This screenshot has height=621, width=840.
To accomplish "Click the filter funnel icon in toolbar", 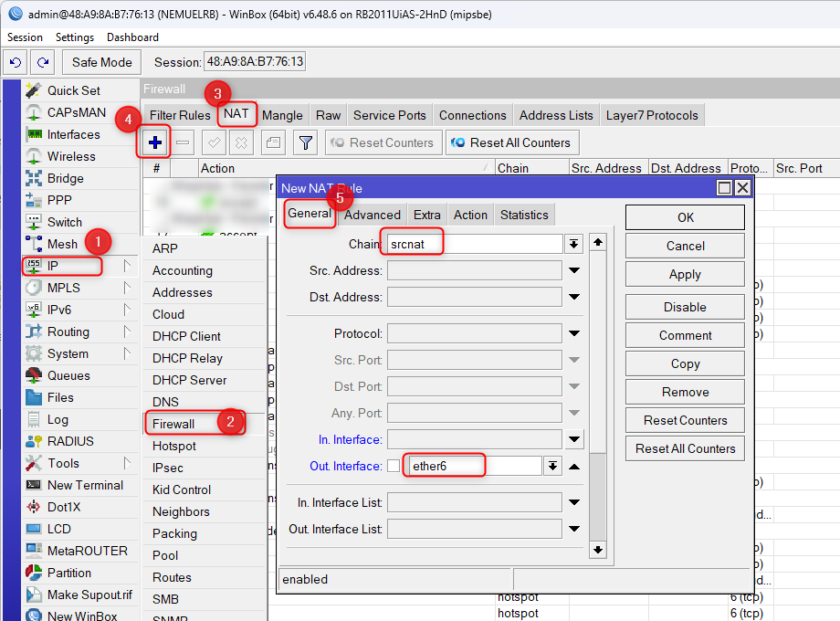I will click(x=306, y=142).
